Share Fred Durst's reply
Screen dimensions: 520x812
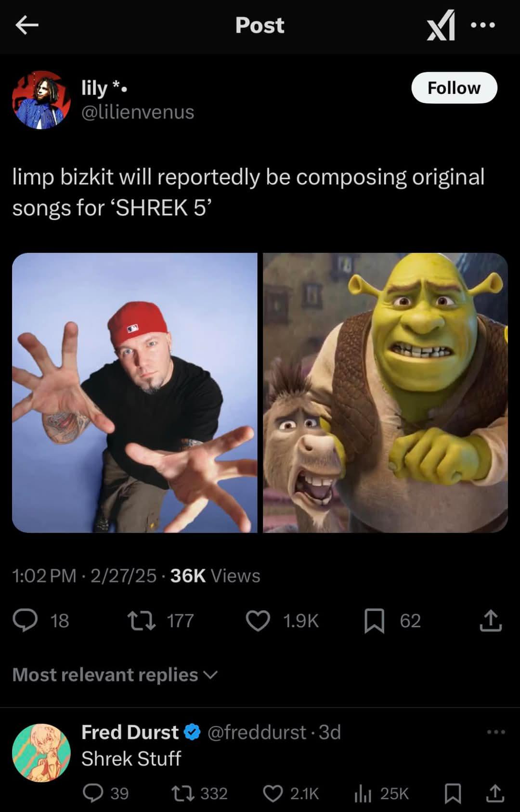pos(494,793)
